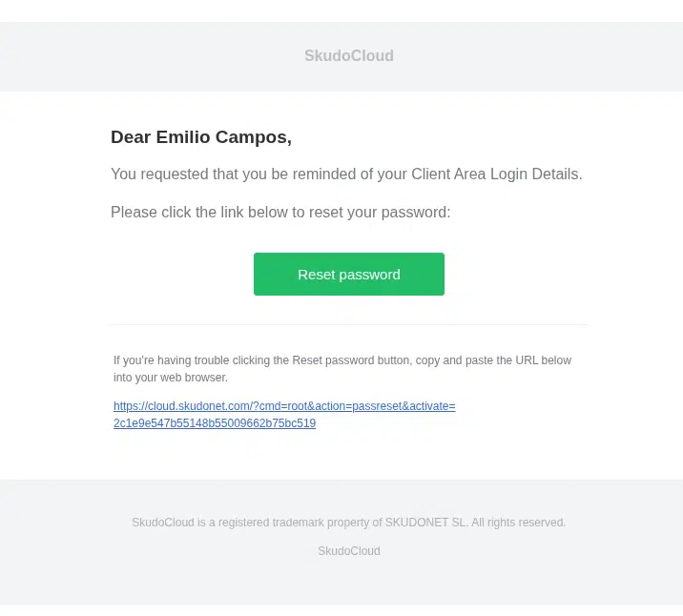Click the horizontal divider below the green button
Image resolution: width=683 pixels, height=616 pixels.
pyautogui.click(x=349, y=324)
